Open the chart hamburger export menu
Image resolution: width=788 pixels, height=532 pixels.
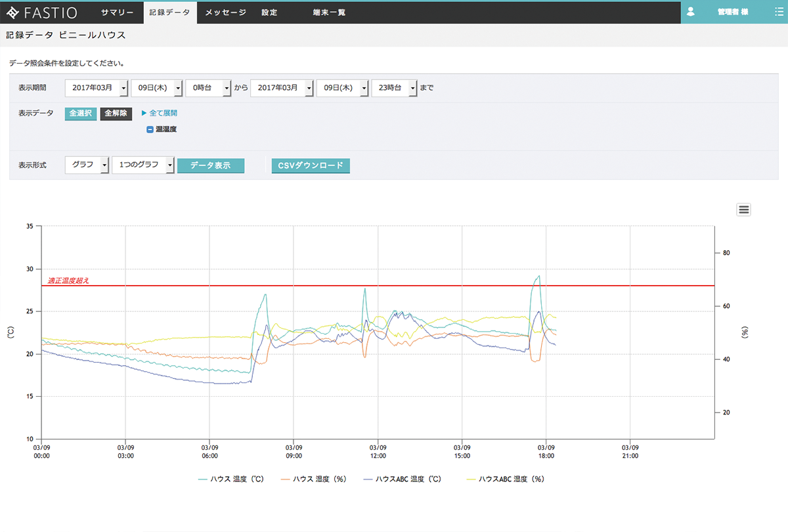[x=743, y=210]
